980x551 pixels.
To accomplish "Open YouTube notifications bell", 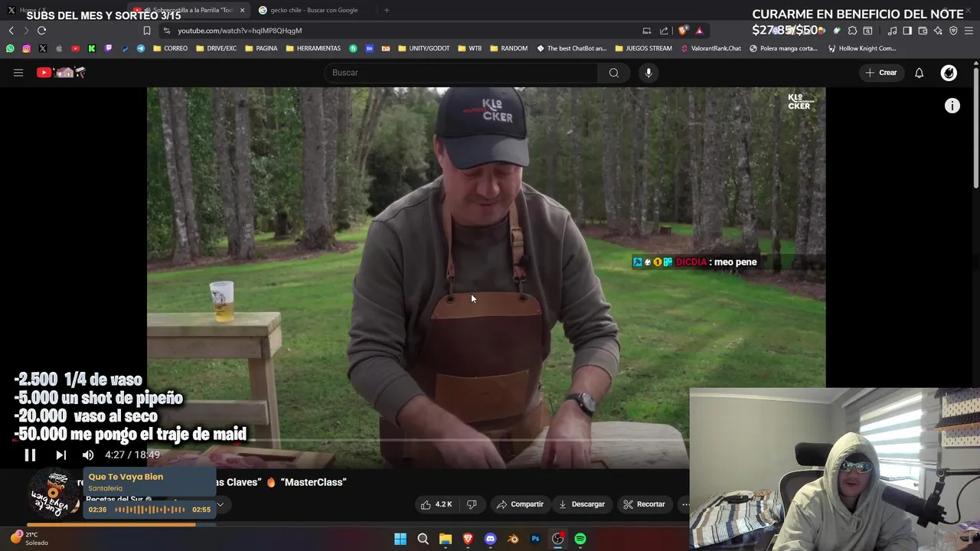I will (x=920, y=73).
